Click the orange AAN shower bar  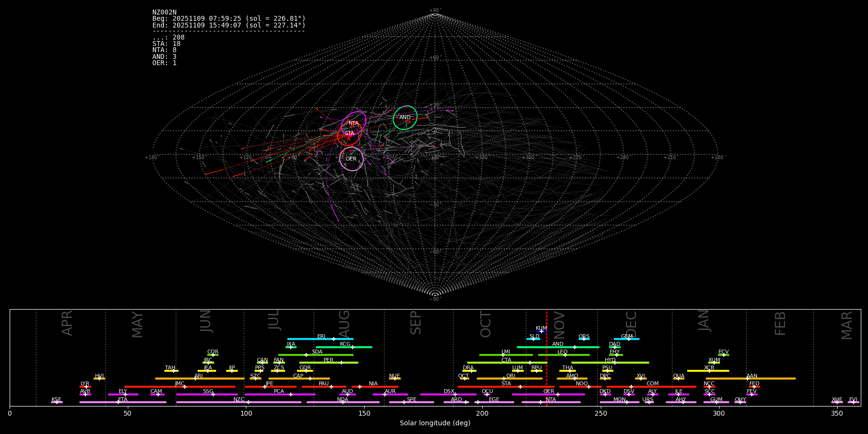point(751,379)
